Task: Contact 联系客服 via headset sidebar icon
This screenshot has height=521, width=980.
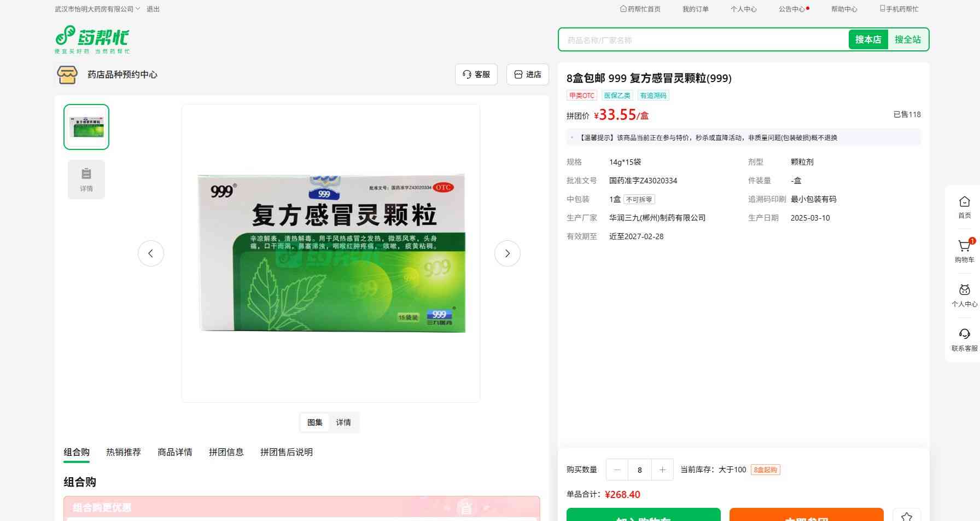Action: [964, 335]
